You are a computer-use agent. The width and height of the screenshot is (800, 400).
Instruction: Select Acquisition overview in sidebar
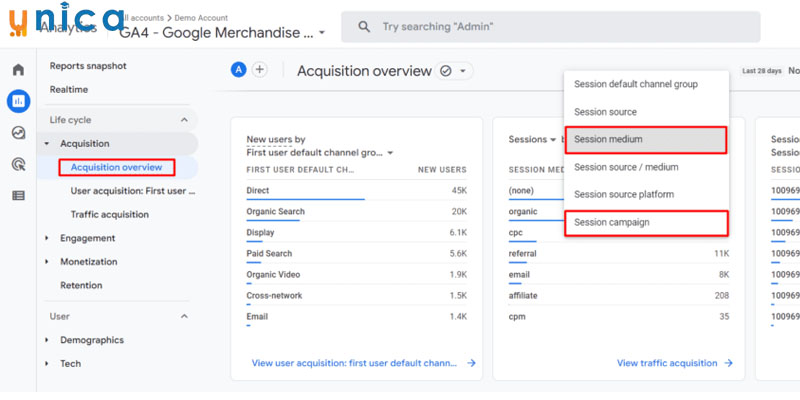coord(116,167)
